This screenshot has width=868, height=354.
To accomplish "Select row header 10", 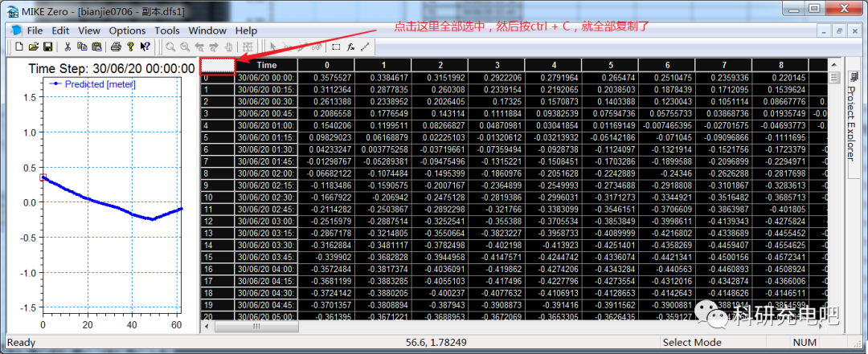I will click(218, 197).
